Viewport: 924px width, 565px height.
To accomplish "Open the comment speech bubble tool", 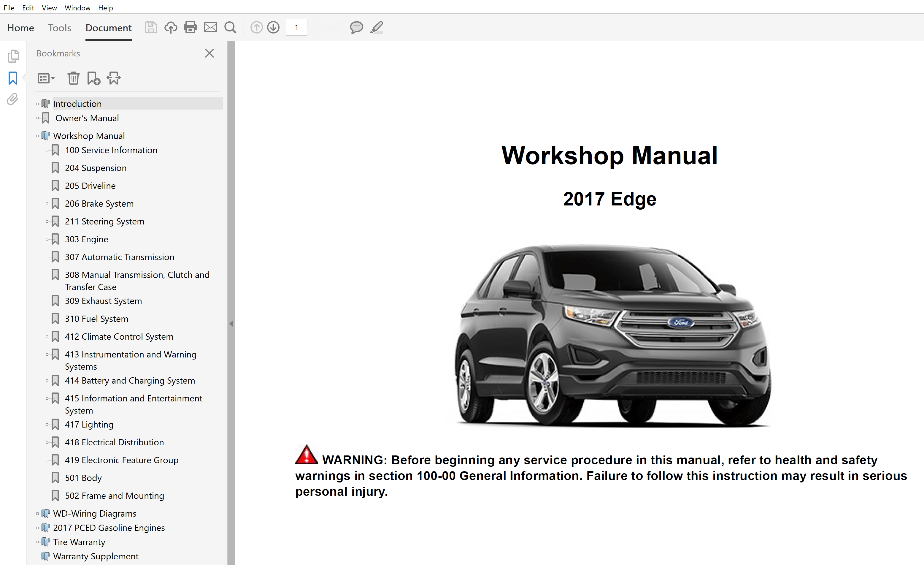I will tap(356, 27).
